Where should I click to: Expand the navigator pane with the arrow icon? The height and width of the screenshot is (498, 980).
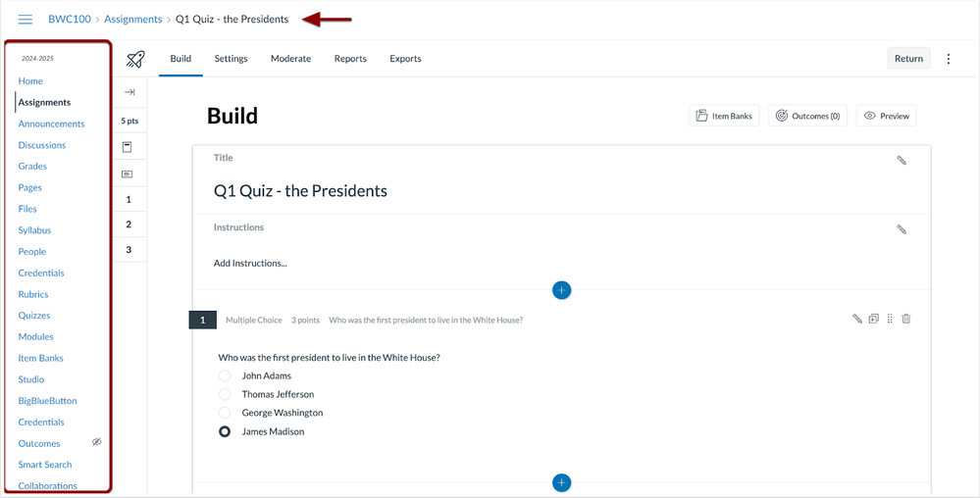[129, 92]
